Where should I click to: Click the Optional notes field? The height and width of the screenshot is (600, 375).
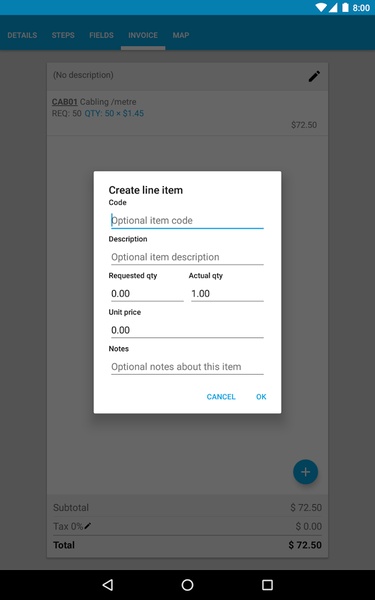coord(187,367)
